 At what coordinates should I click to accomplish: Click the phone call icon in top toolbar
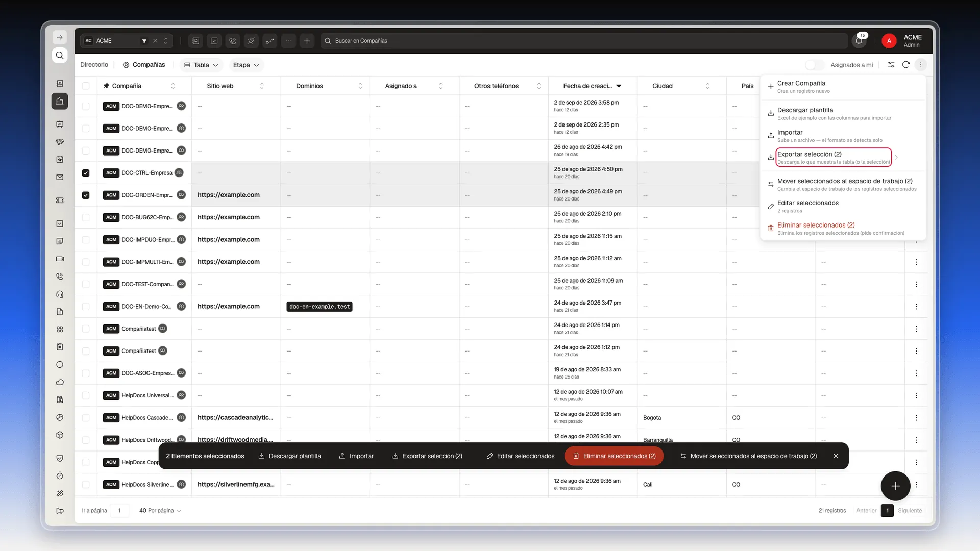point(233,41)
